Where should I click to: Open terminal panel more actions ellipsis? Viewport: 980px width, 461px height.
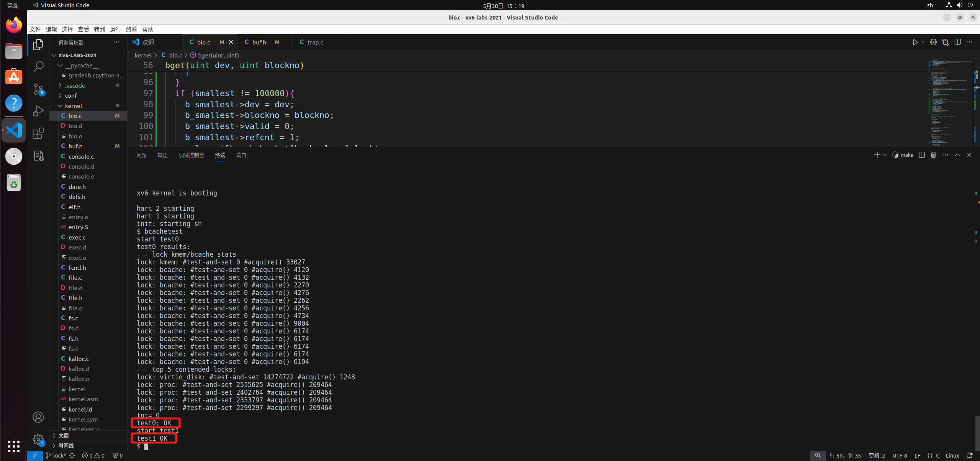pos(945,155)
